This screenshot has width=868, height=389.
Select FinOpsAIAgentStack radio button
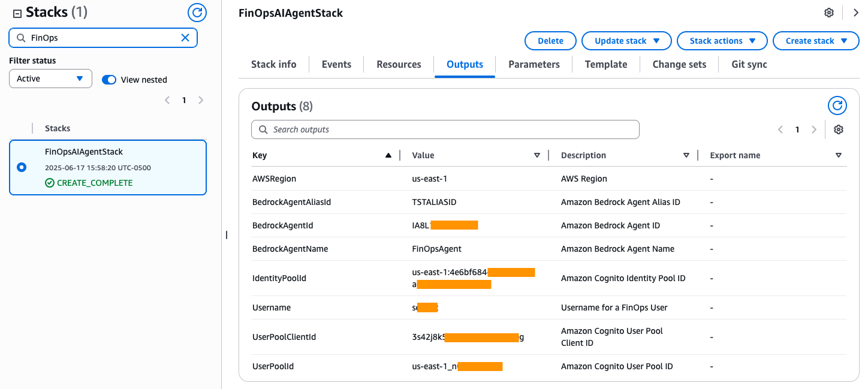[22, 167]
